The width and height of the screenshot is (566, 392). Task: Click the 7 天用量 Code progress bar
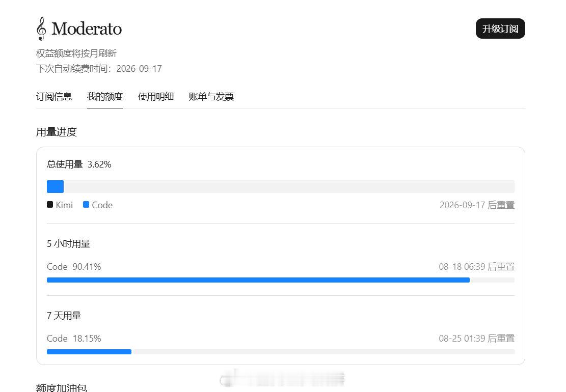tap(281, 352)
